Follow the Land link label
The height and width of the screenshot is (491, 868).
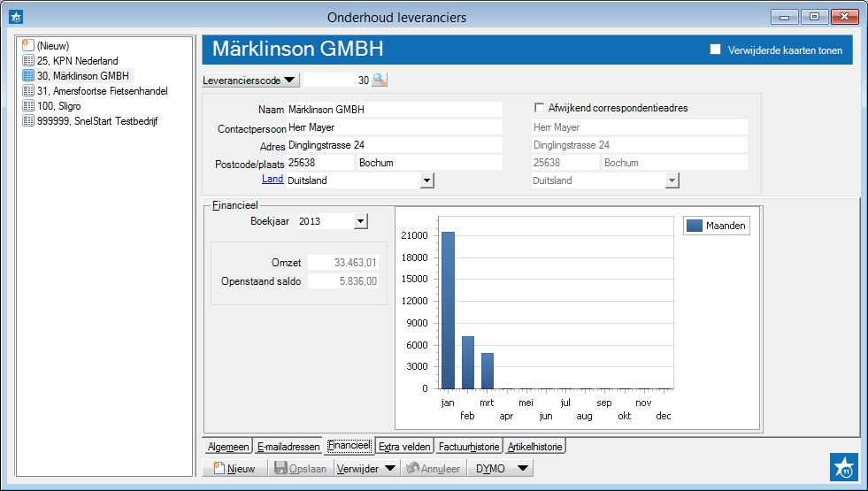click(273, 179)
